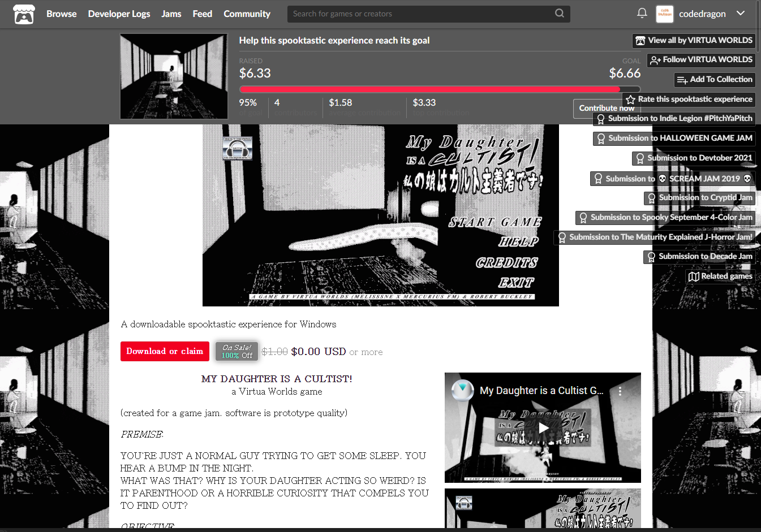Click the 'a Virtua Worlds game' subtitle
Screen dimensions: 761x532
[x=277, y=392]
